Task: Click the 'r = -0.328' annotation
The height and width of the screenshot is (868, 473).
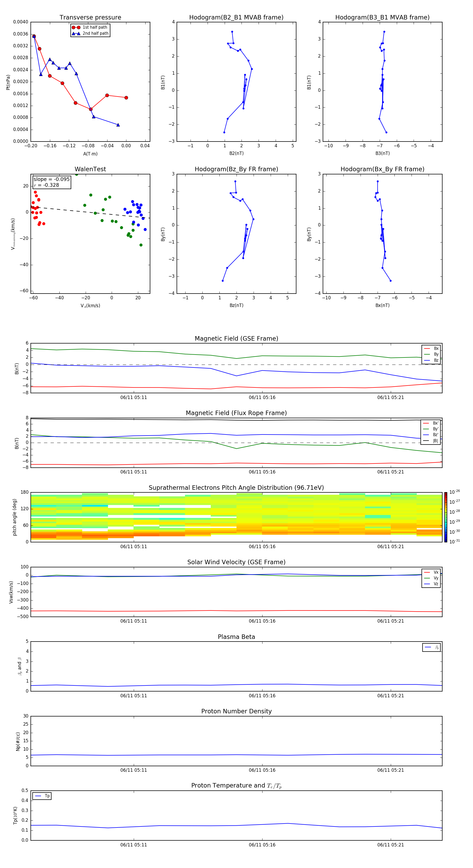Action: pos(47,185)
